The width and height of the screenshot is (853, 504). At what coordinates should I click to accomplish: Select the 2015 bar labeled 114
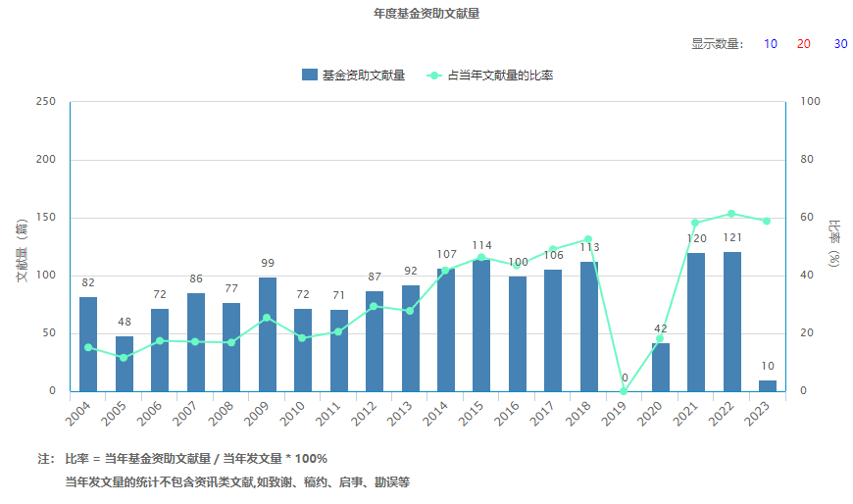481,326
